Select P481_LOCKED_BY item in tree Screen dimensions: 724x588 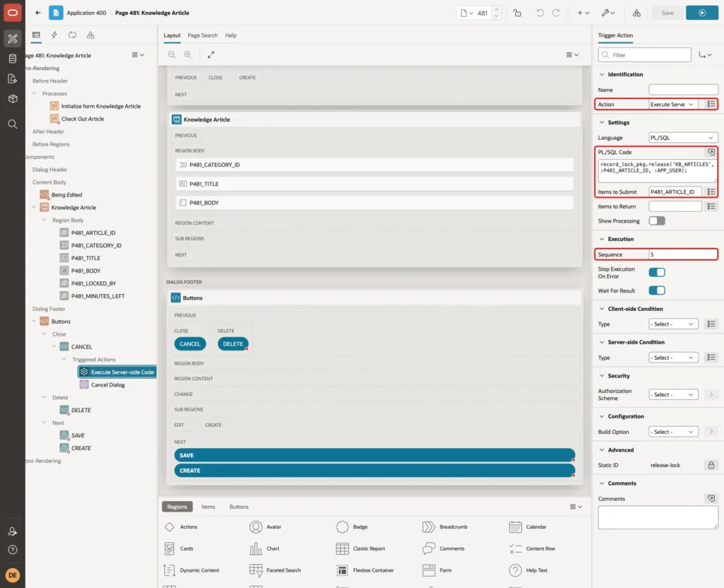pyautogui.click(x=93, y=283)
